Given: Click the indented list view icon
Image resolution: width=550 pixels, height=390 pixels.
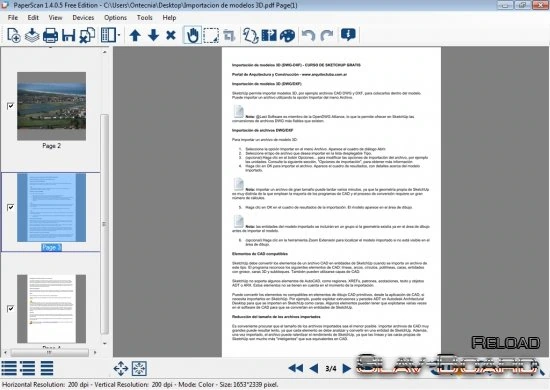Looking at the screenshot, I should 27,368.
